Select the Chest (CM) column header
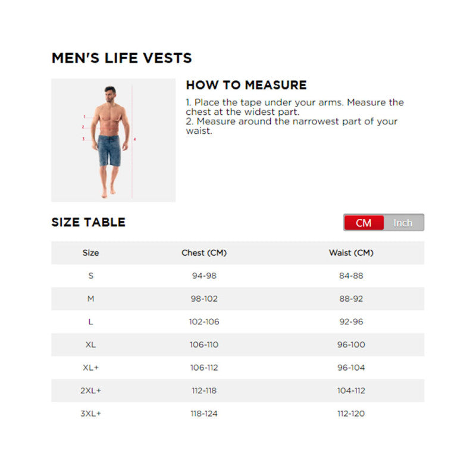Image resolution: width=476 pixels, height=476 pixels. coord(204,253)
